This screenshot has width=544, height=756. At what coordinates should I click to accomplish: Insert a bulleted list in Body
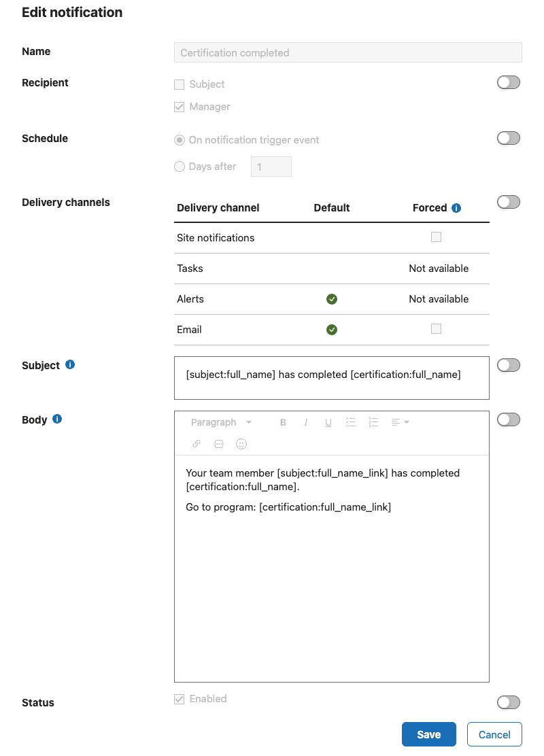click(351, 422)
